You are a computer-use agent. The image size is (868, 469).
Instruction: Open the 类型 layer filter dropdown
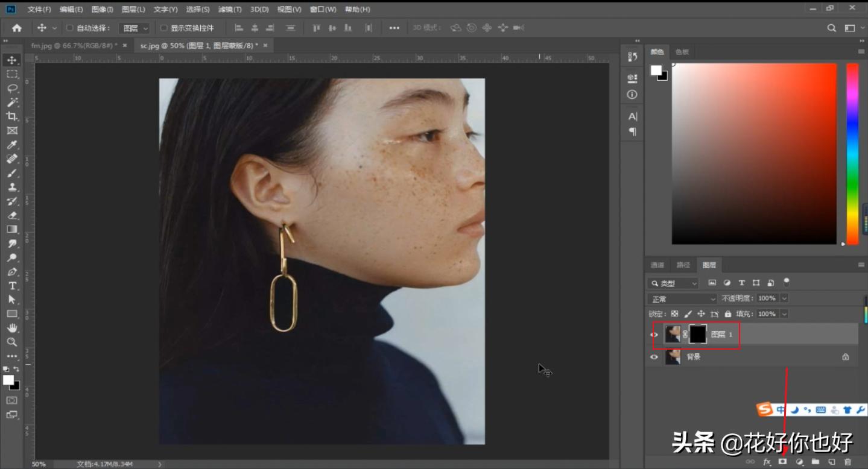673,283
